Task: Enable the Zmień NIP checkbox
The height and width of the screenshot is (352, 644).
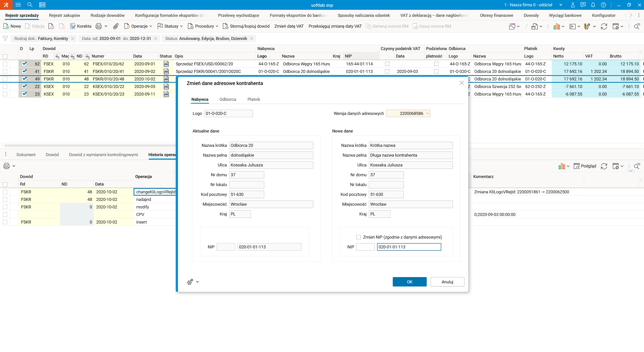Action: pos(358,237)
